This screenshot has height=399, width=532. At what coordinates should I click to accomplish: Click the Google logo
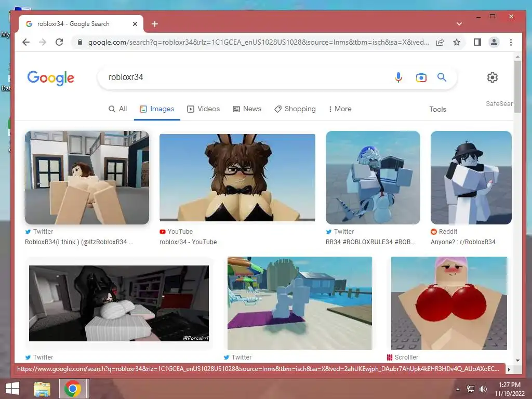pos(50,78)
